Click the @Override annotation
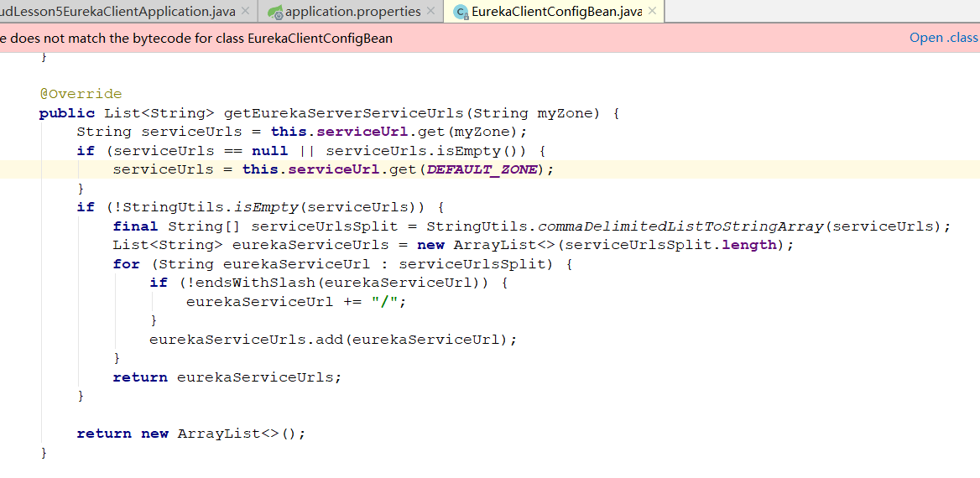This screenshot has height=478, width=980. [81, 94]
